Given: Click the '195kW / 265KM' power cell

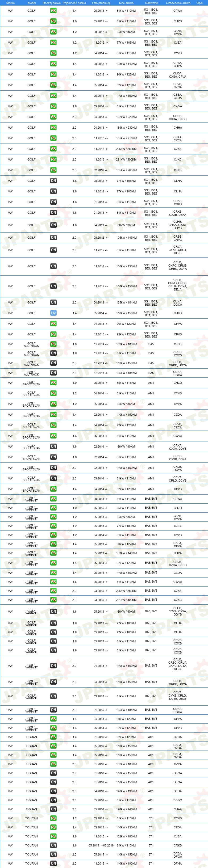Looking at the screenshot, I should tap(126, 170).
